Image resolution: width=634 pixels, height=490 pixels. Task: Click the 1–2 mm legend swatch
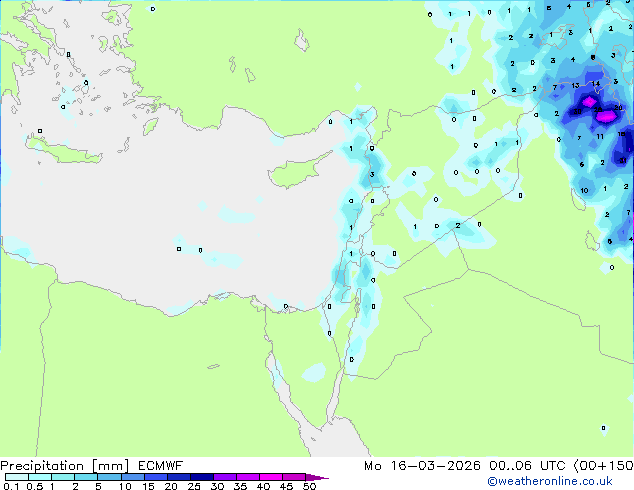point(63,477)
